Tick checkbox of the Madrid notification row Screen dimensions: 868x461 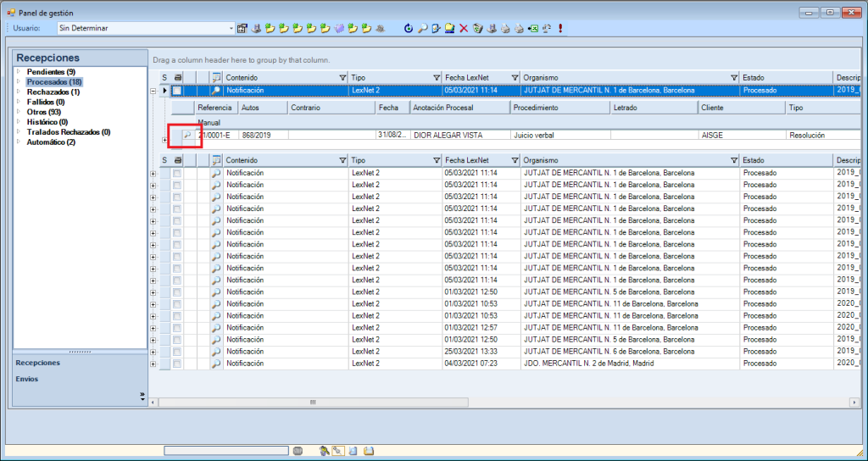pyautogui.click(x=177, y=363)
